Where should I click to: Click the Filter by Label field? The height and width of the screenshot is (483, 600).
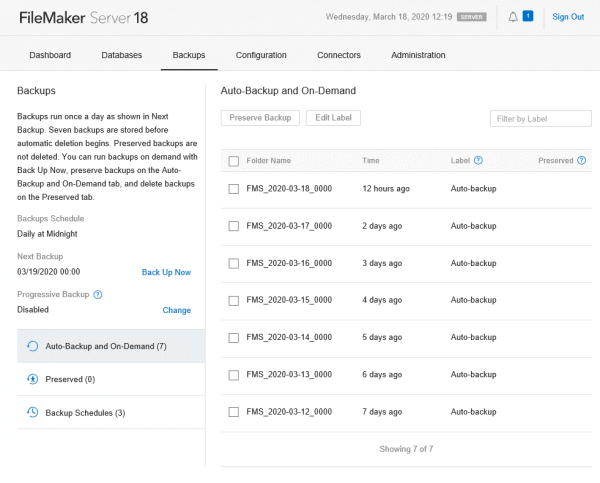[540, 119]
